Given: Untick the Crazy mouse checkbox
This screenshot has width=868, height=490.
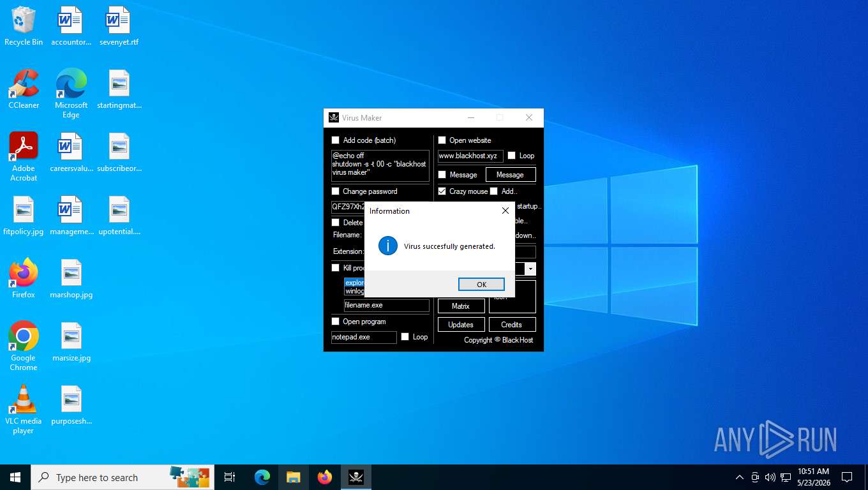Looking at the screenshot, I should (x=442, y=191).
